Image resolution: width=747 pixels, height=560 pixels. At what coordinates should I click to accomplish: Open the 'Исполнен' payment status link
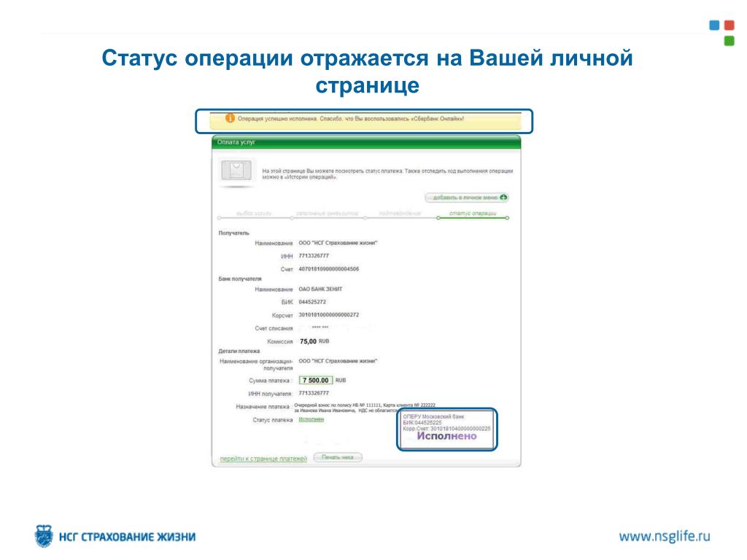pyautogui.click(x=311, y=419)
